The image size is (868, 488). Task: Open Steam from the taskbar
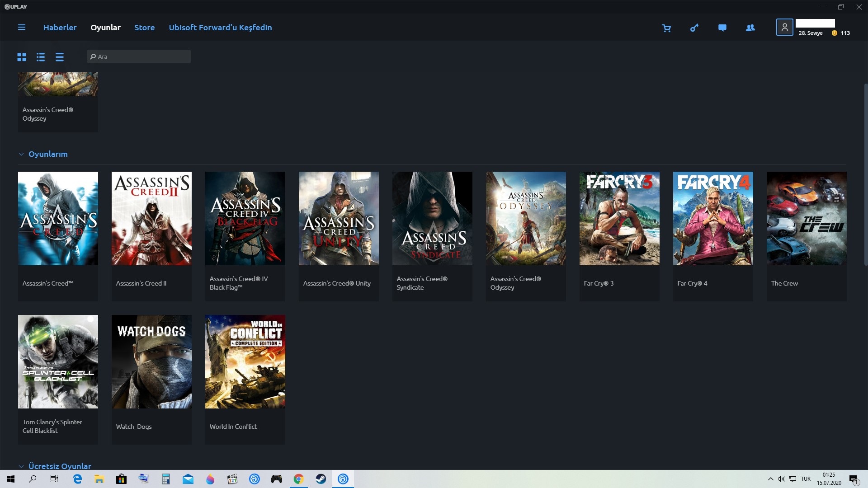[321, 479]
